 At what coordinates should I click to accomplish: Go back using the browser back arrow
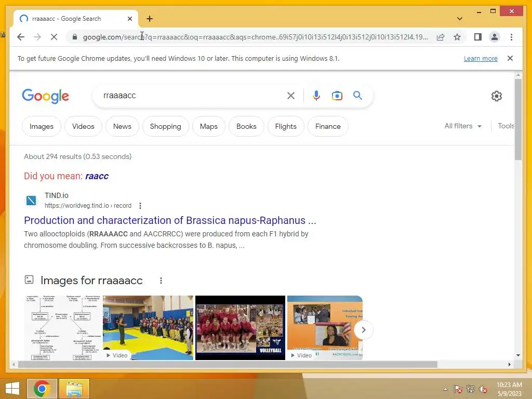coord(21,37)
